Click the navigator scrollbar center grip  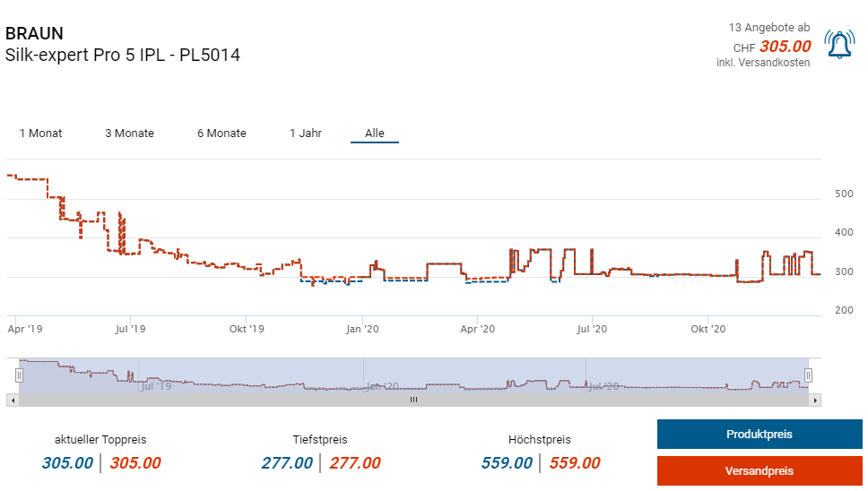point(413,400)
